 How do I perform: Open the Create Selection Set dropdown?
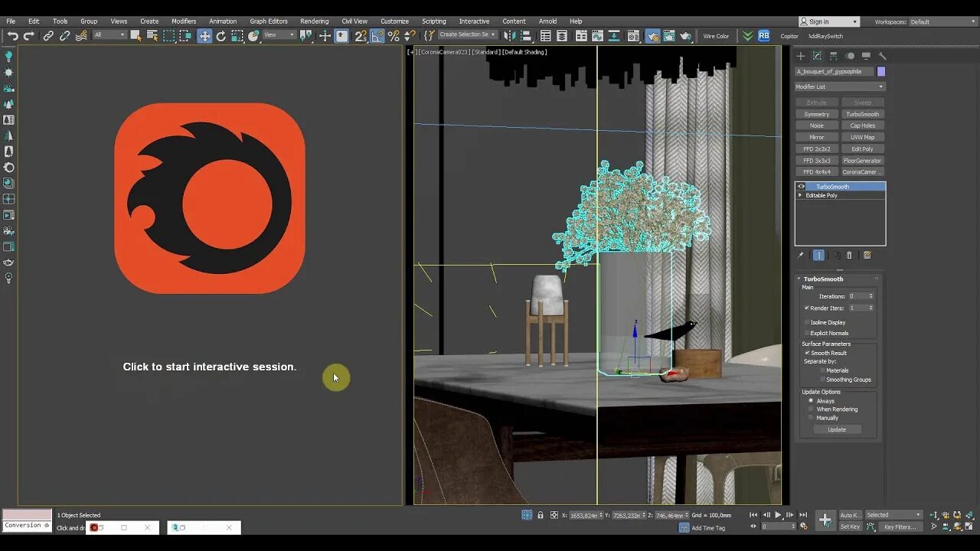468,34
